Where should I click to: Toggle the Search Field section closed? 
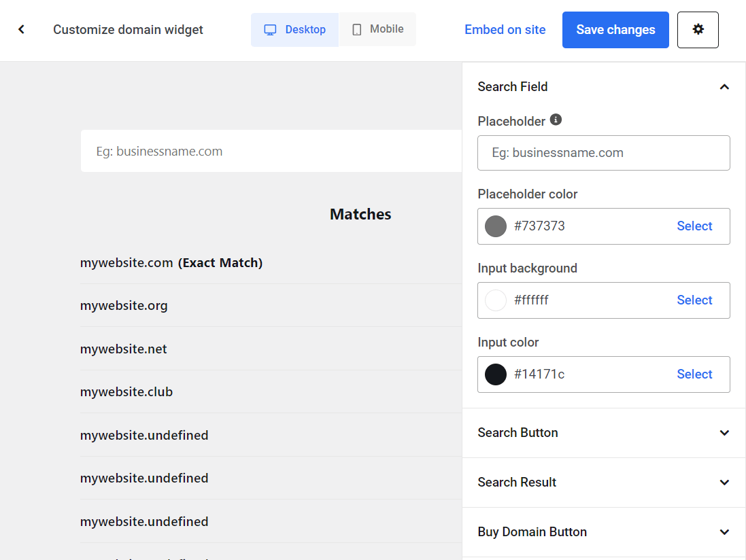pos(724,86)
